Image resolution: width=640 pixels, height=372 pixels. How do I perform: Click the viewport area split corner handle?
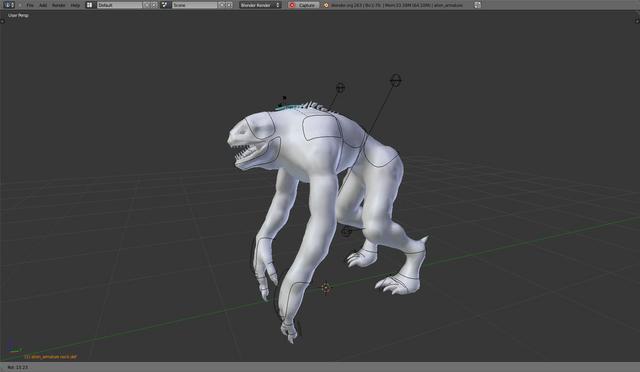pyautogui.click(x=637, y=21)
